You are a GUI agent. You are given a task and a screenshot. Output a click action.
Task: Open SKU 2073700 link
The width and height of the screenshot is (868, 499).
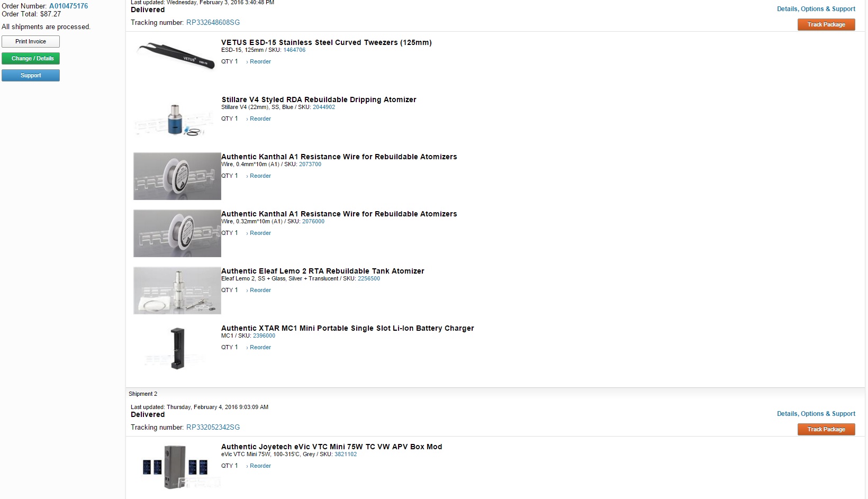click(310, 164)
